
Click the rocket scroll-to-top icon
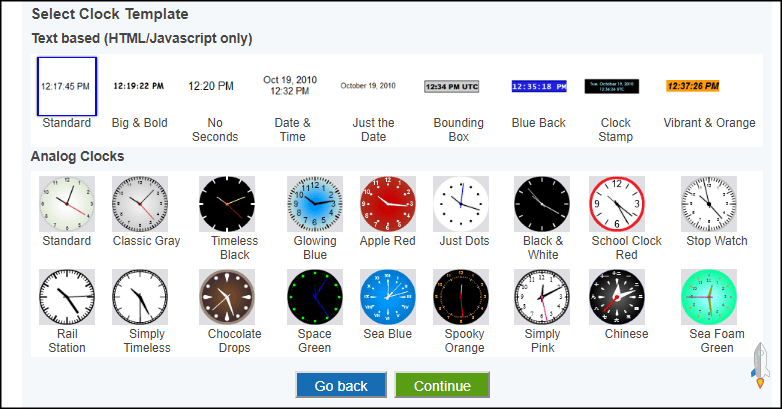click(760, 366)
